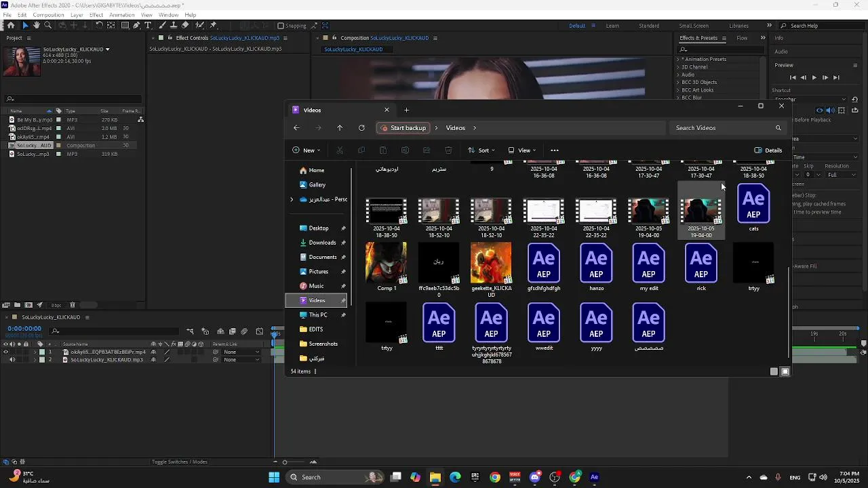Open Parent dropdown for layer 1
The height and width of the screenshot is (488, 868).
tap(241, 352)
